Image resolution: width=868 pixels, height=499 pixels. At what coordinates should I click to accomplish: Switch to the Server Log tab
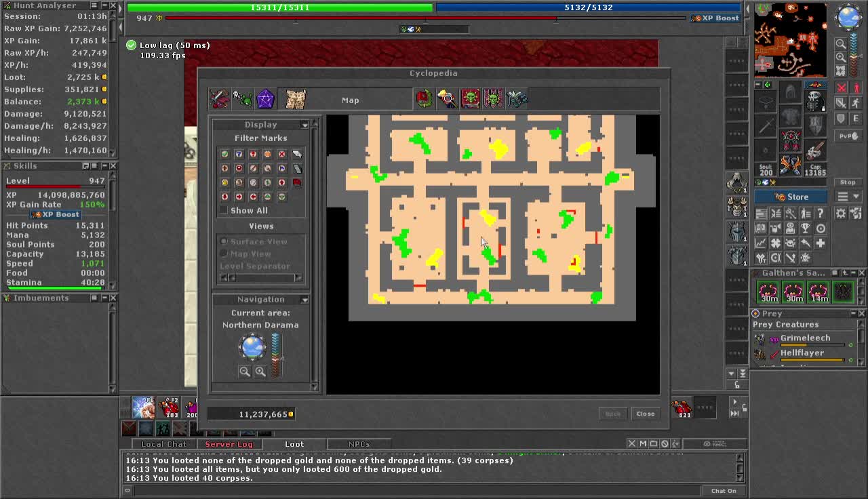point(229,444)
